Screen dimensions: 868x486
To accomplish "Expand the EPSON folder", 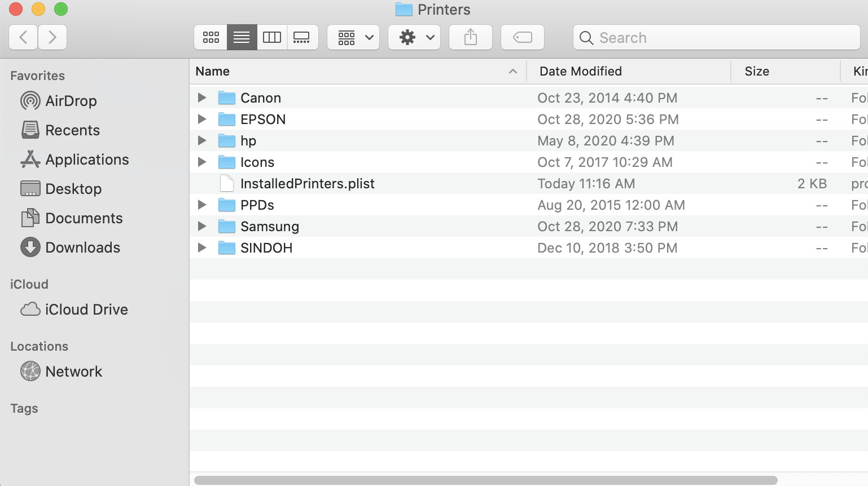I will pos(202,119).
